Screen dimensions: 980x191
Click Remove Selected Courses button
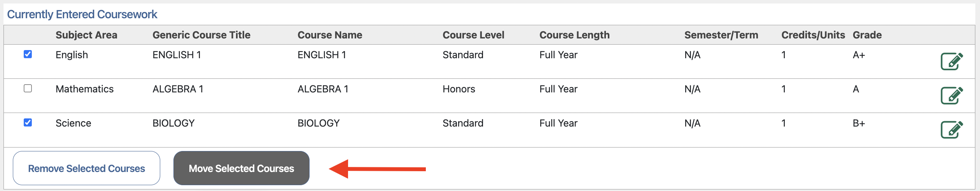pyautogui.click(x=86, y=168)
